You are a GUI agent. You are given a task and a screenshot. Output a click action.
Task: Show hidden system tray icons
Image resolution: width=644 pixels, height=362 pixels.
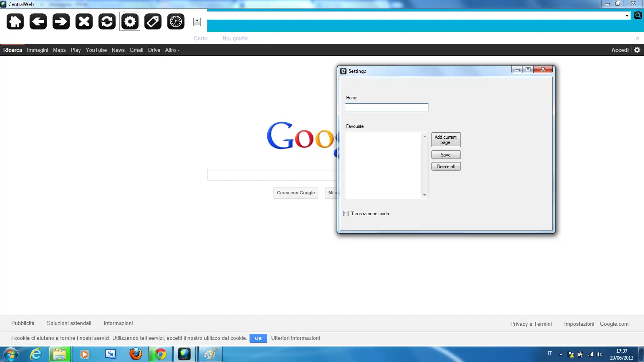pyautogui.click(x=561, y=354)
